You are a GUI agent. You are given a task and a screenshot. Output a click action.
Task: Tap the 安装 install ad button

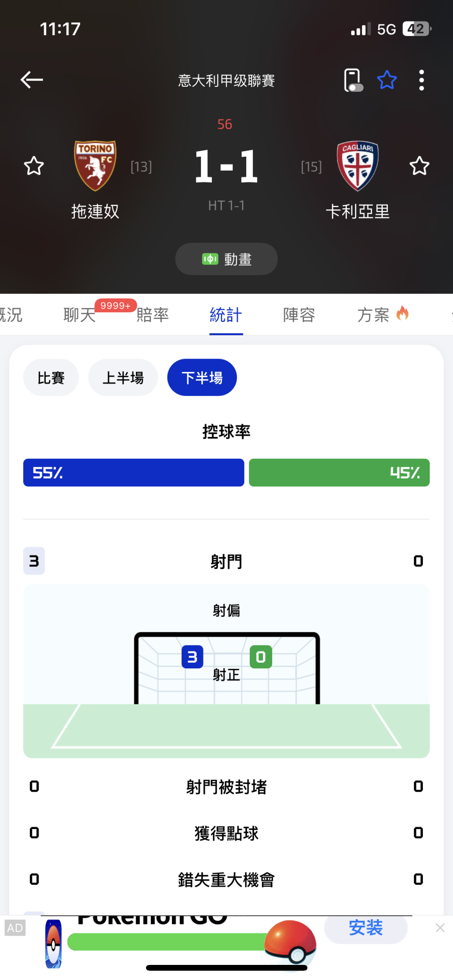click(365, 928)
